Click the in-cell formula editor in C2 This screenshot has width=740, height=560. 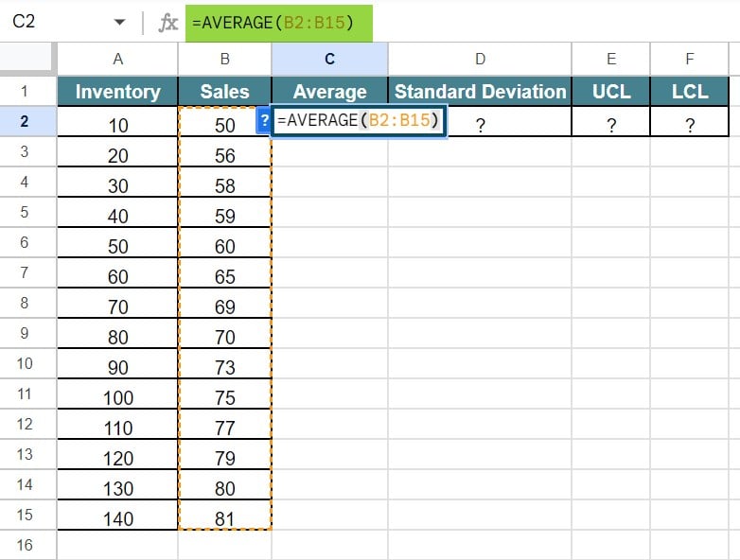(x=359, y=121)
